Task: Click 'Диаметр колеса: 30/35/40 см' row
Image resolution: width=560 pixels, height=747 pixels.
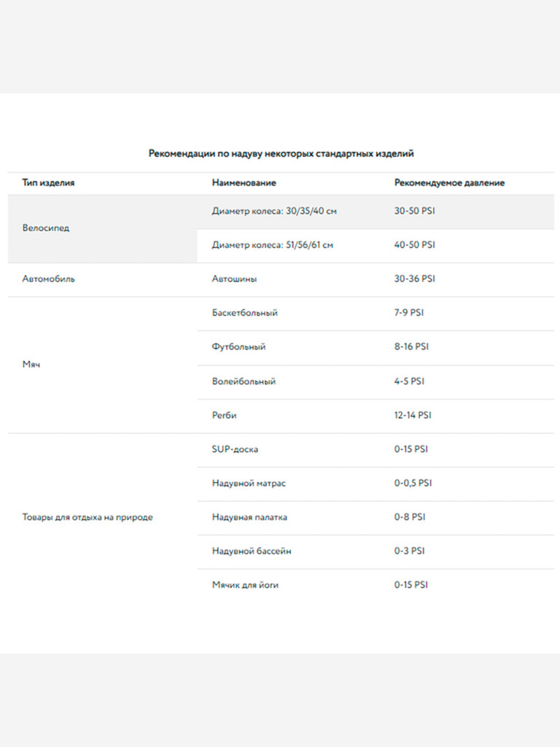Action: click(274, 211)
